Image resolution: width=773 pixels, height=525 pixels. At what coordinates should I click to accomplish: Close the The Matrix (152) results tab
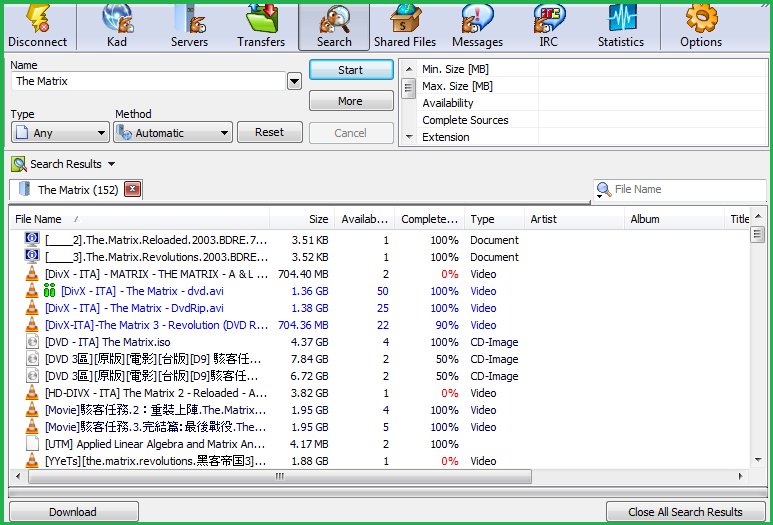[132, 189]
